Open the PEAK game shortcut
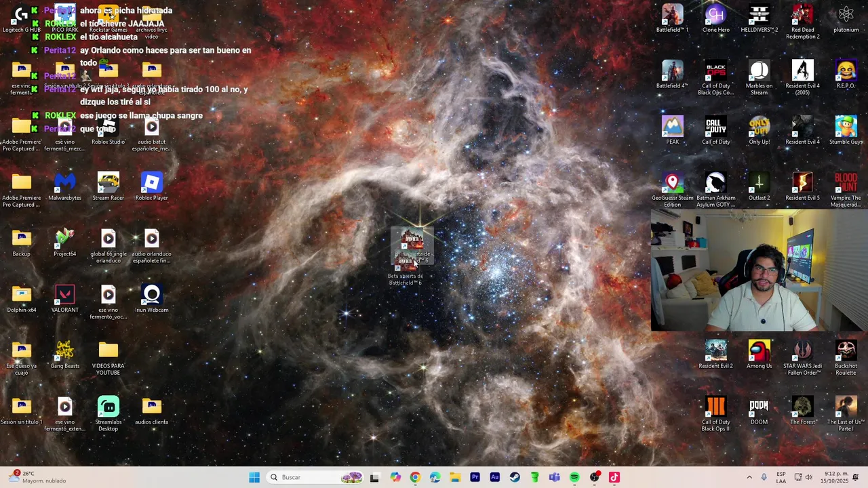 click(672, 131)
